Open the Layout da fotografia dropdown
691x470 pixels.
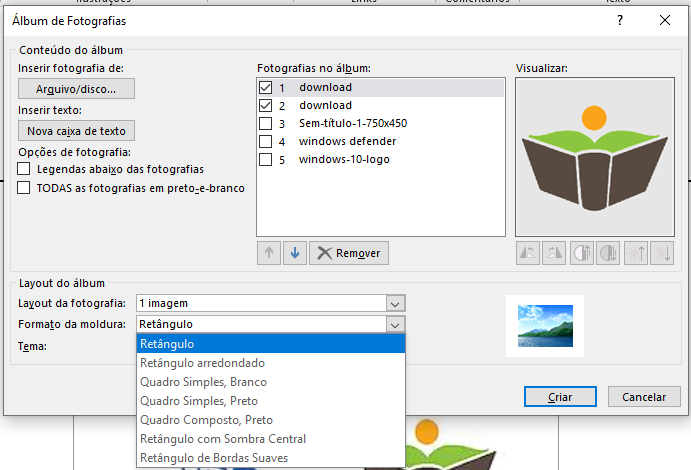[x=395, y=303]
